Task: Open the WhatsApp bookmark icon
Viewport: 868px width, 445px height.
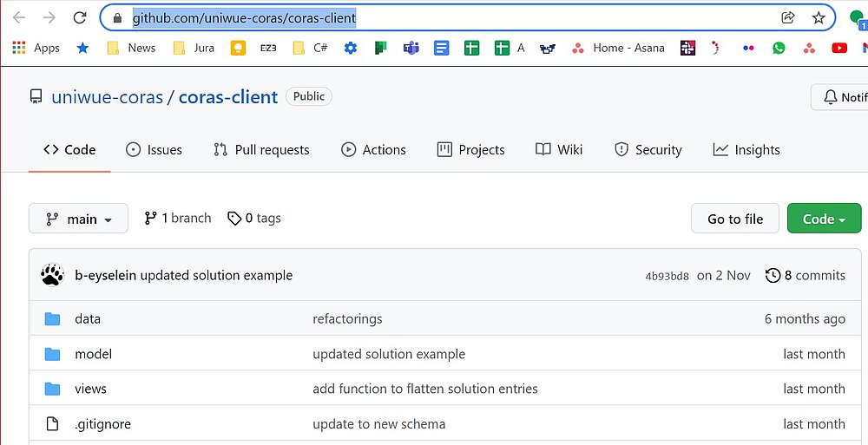Action: (779, 48)
